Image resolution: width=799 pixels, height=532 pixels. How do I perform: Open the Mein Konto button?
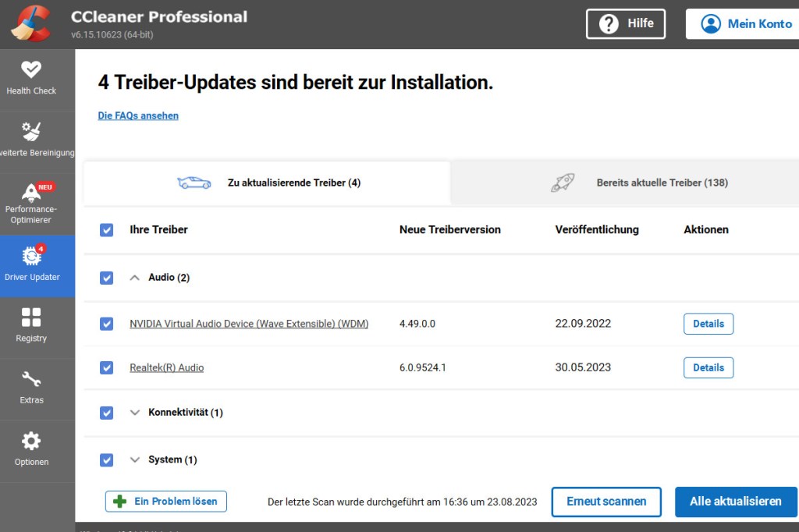point(743,23)
